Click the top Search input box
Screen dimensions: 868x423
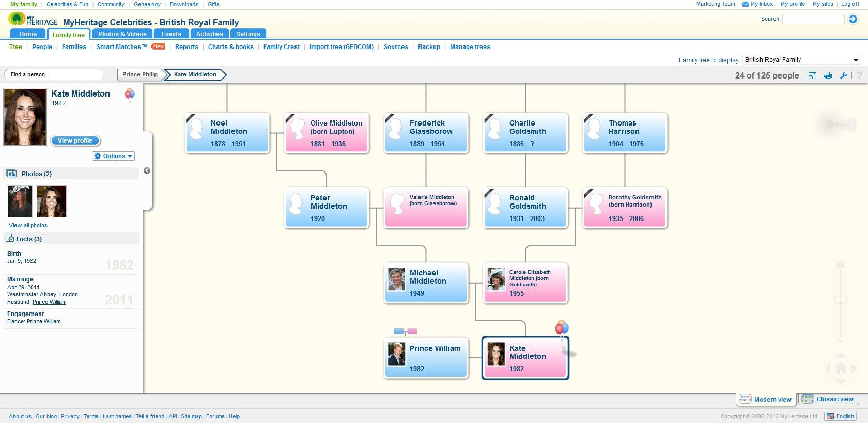pyautogui.click(x=813, y=19)
